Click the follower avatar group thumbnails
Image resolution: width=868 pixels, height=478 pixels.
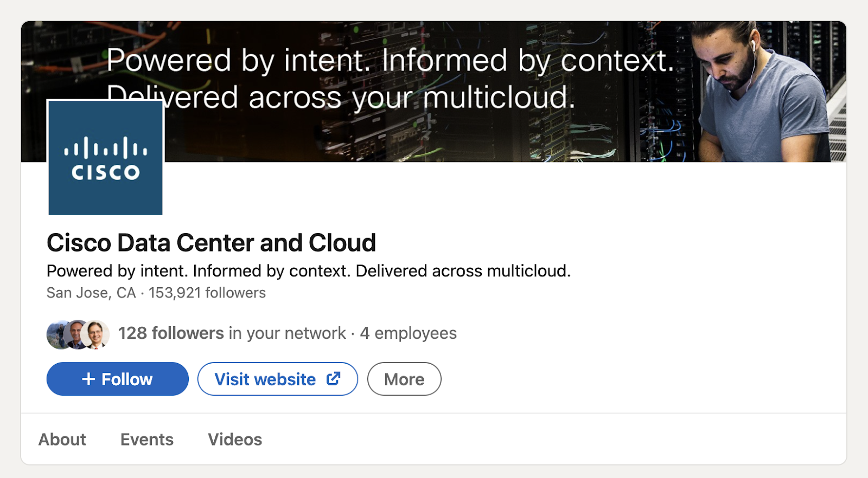[x=78, y=334]
